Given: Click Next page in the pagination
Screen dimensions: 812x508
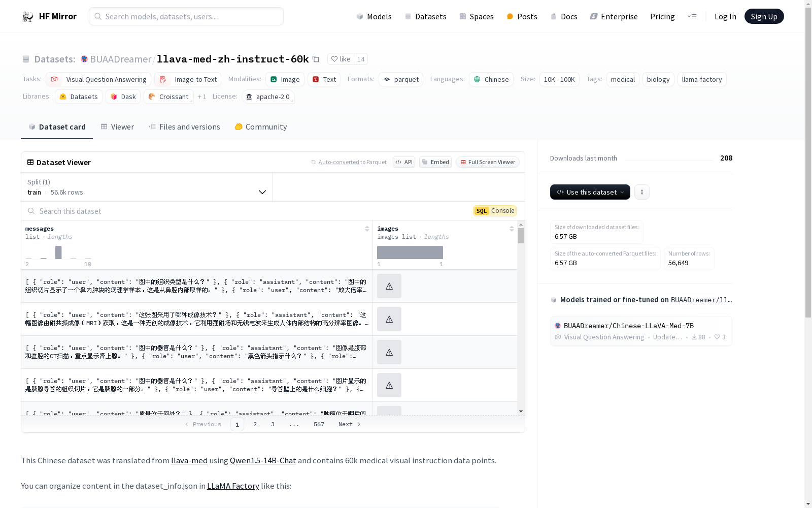Looking at the screenshot, I should click(x=350, y=424).
